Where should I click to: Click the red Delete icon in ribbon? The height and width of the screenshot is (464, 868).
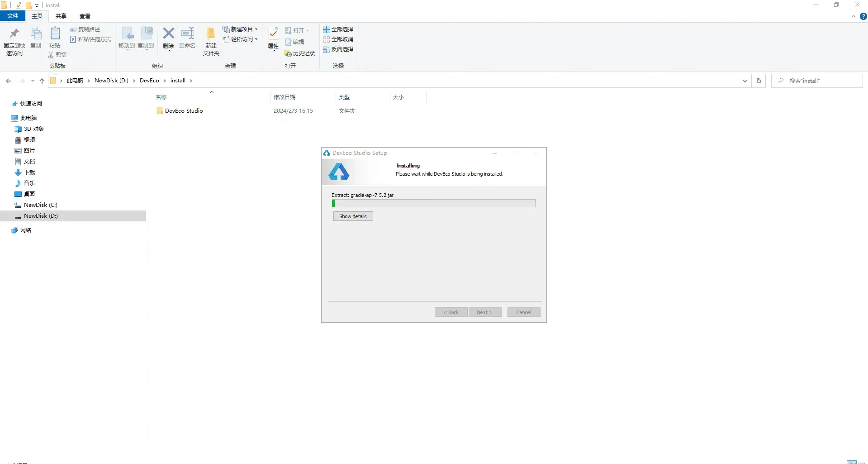(168, 34)
